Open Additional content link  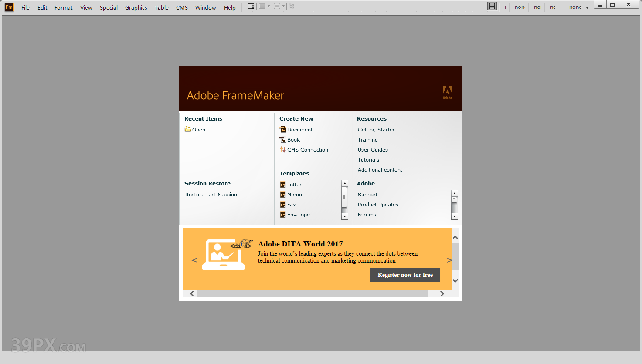tap(380, 170)
